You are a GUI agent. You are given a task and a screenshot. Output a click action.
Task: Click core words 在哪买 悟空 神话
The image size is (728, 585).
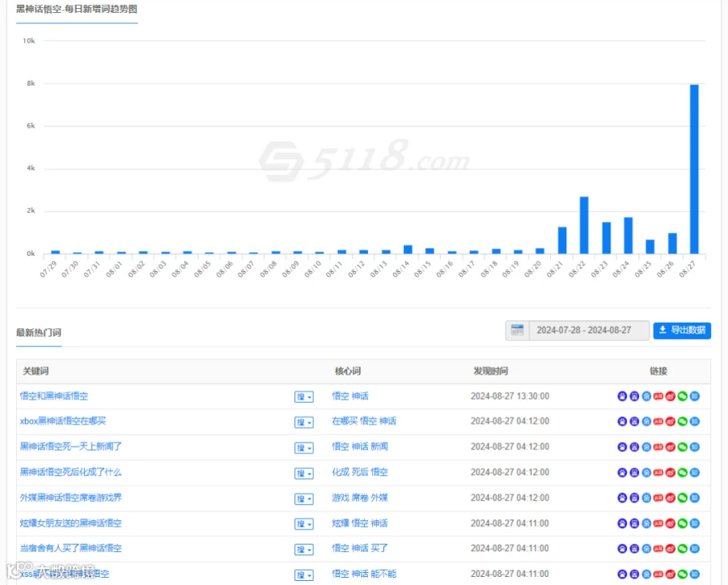(364, 421)
